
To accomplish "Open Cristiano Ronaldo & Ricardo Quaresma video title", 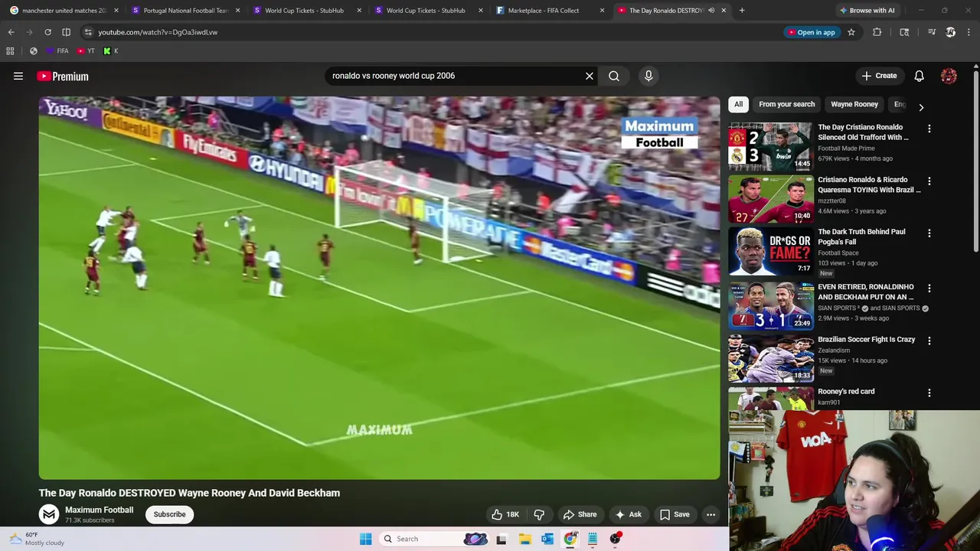I will coord(869,184).
